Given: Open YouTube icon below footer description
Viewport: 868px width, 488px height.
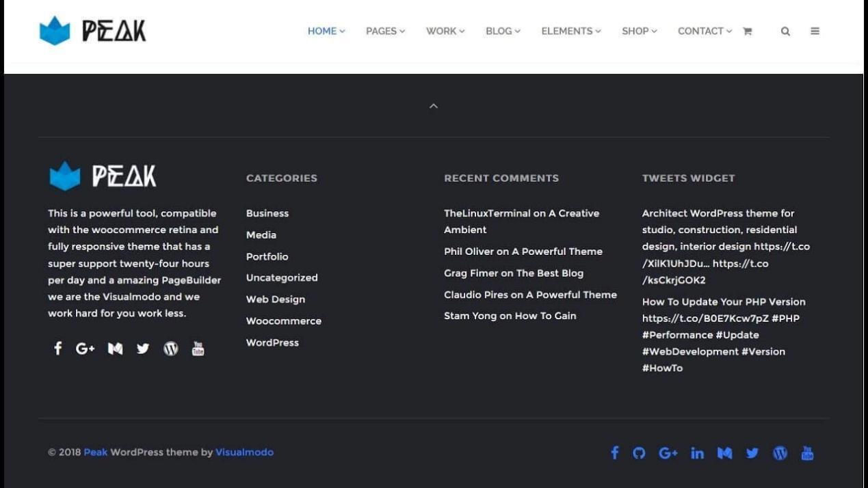Looking at the screenshot, I should tap(198, 349).
